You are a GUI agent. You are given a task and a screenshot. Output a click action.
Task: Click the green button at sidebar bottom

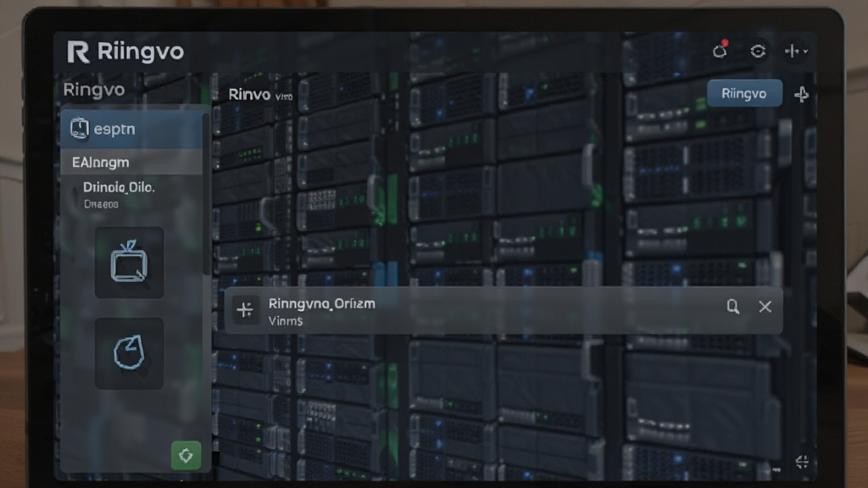click(x=186, y=455)
